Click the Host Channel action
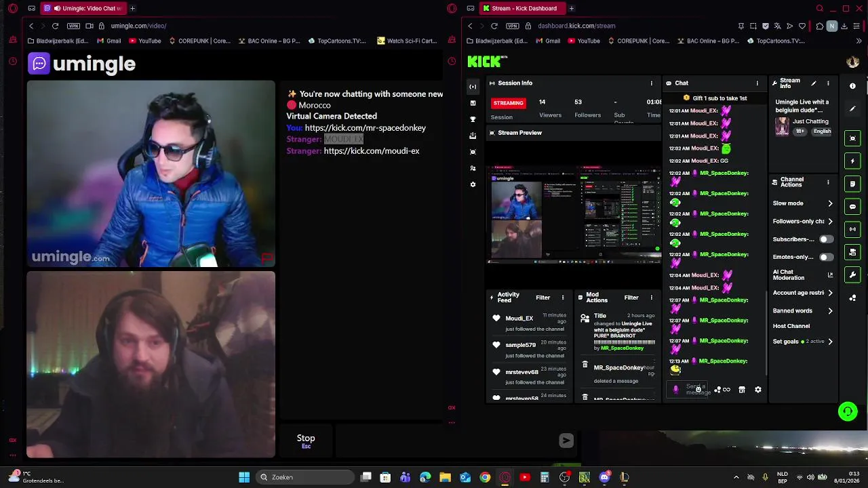 click(791, 326)
